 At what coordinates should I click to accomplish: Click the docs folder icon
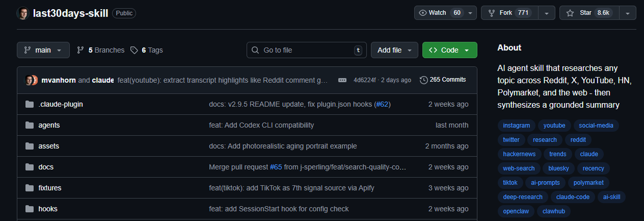[30, 167]
